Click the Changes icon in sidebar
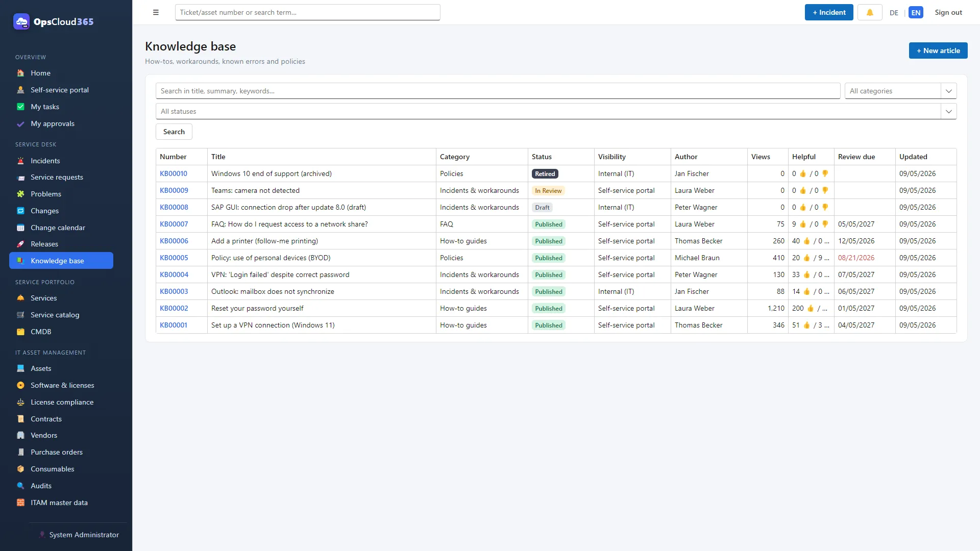 point(20,211)
